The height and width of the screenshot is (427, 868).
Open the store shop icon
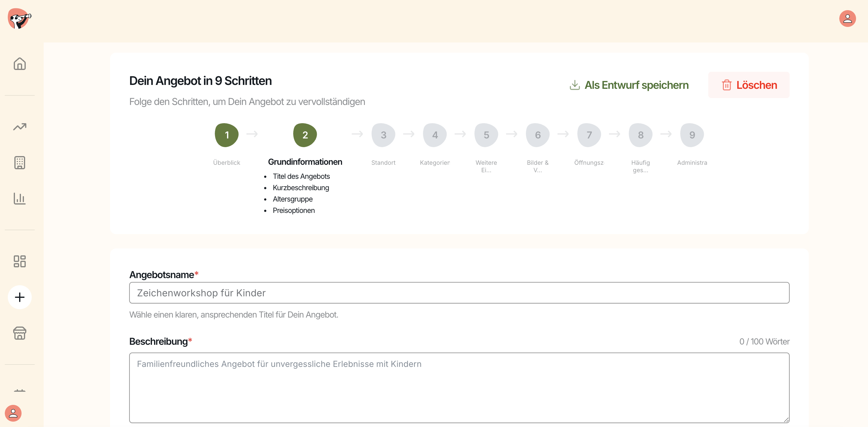[x=19, y=333]
